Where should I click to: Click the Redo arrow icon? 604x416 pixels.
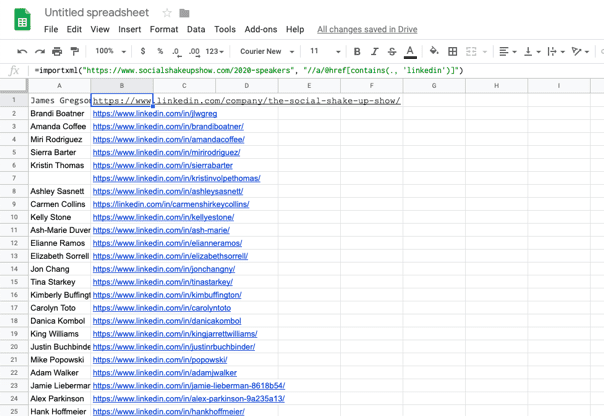click(x=40, y=51)
